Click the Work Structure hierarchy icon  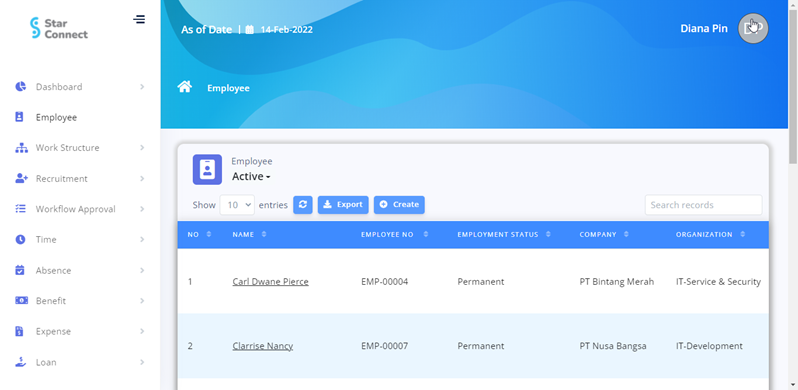pyautogui.click(x=21, y=148)
